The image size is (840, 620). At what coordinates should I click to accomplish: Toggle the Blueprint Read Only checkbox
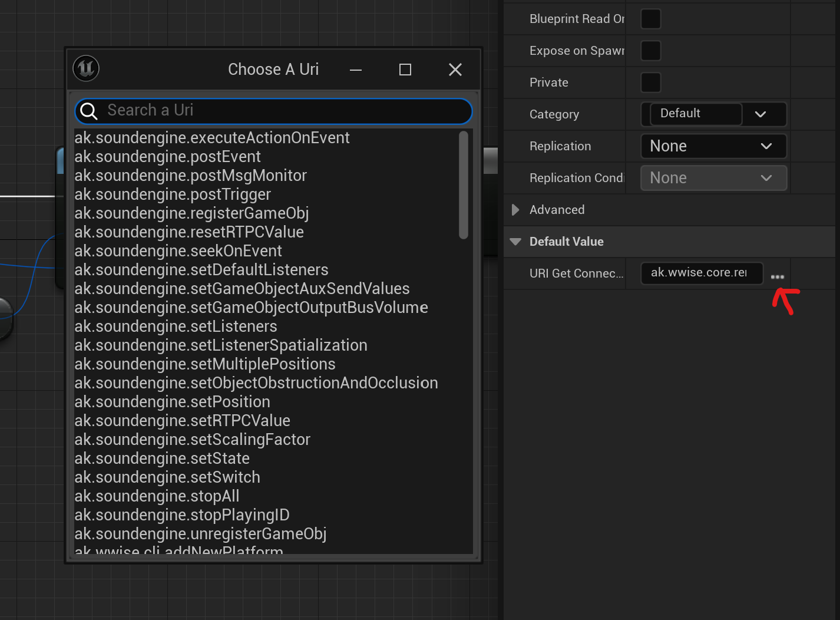(x=651, y=19)
